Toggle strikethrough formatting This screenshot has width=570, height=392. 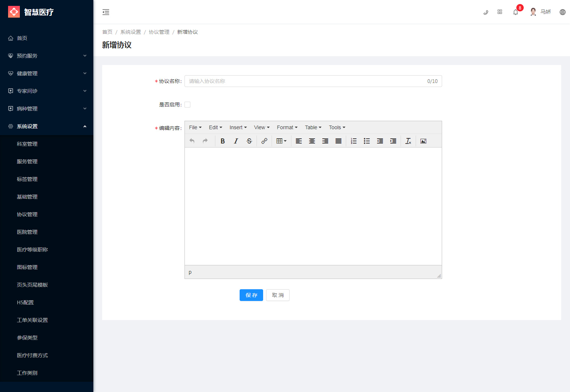249,141
